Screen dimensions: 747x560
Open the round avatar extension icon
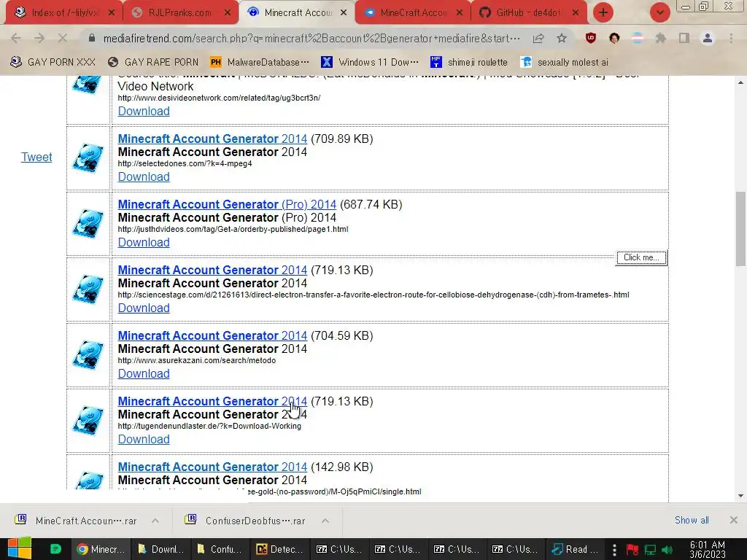pos(614,38)
